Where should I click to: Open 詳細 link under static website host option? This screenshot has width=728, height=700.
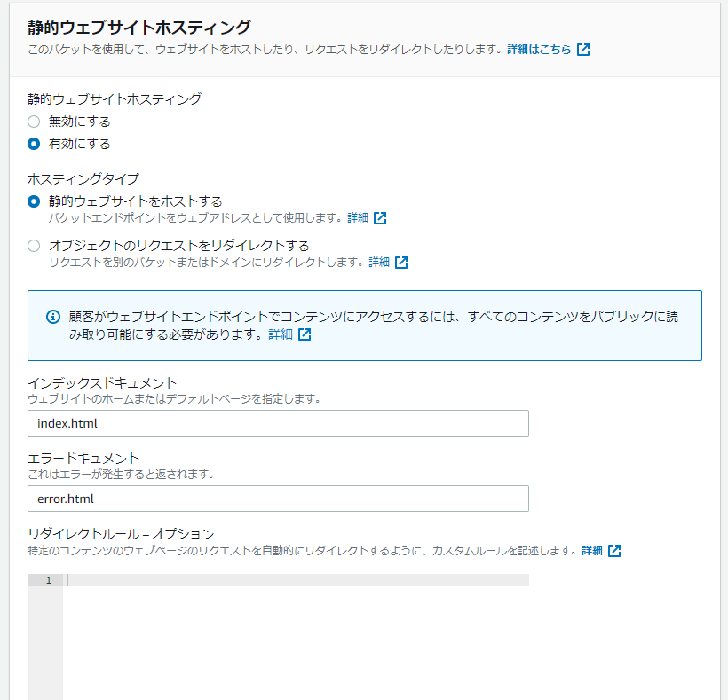pyautogui.click(x=358, y=217)
